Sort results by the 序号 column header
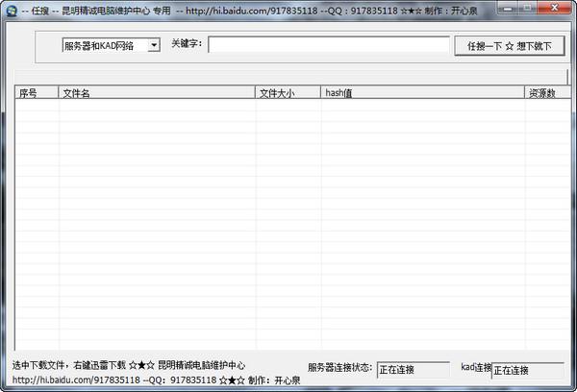Screen dimensions: 577x392 click(35, 93)
